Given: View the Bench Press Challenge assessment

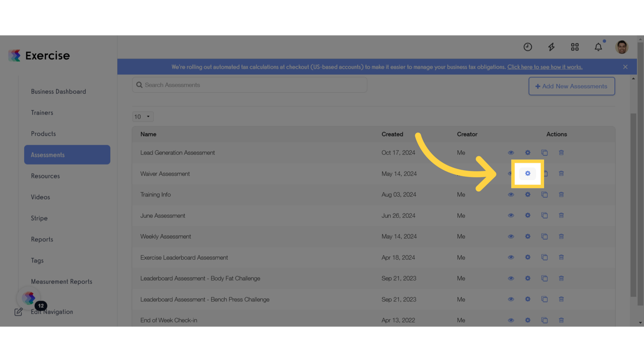Looking at the screenshot, I should [511, 299].
